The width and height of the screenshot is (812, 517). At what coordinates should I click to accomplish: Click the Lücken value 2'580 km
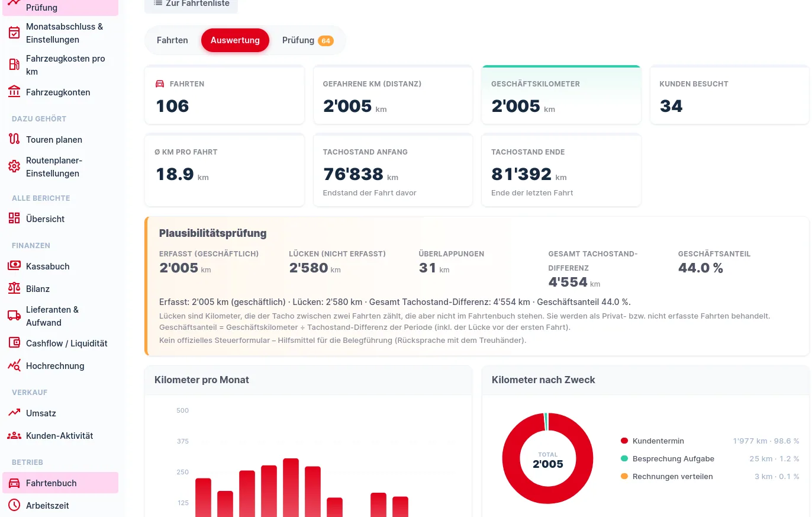coord(315,268)
